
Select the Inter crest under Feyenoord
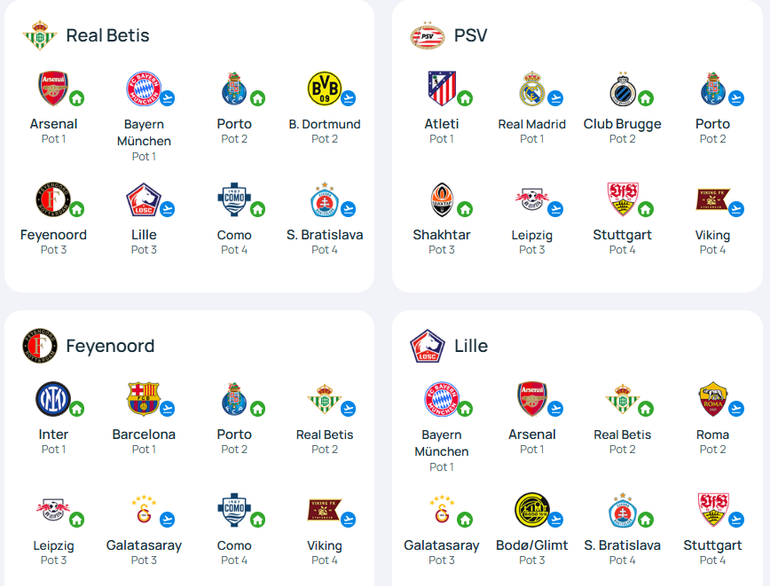coord(53,399)
